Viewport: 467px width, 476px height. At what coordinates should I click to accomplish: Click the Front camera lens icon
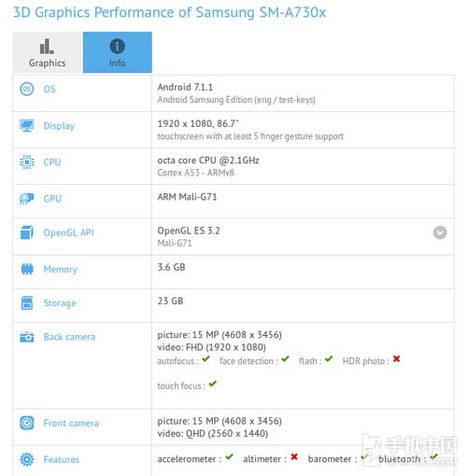(x=27, y=423)
